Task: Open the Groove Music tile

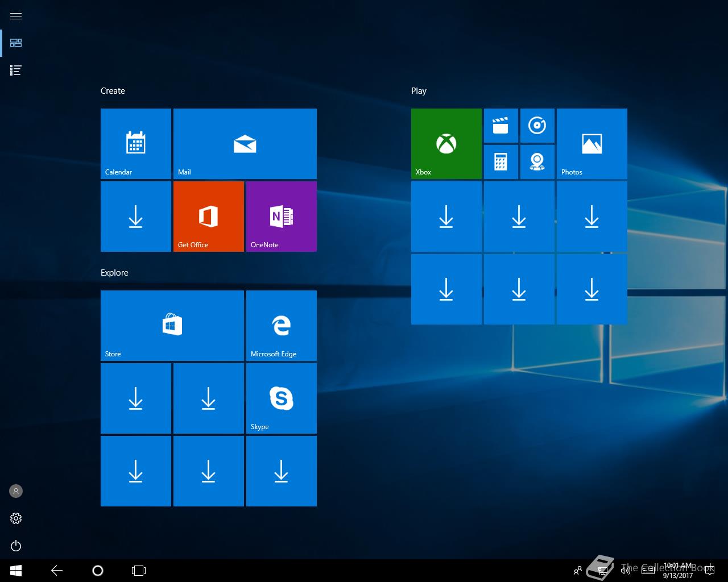Action: (537, 126)
